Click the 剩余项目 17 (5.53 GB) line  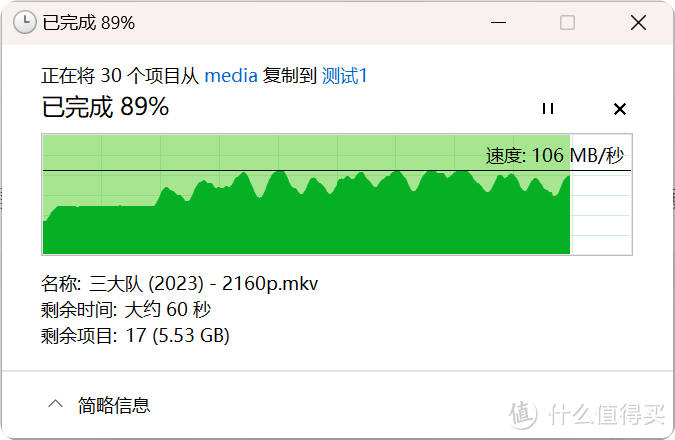(x=135, y=336)
